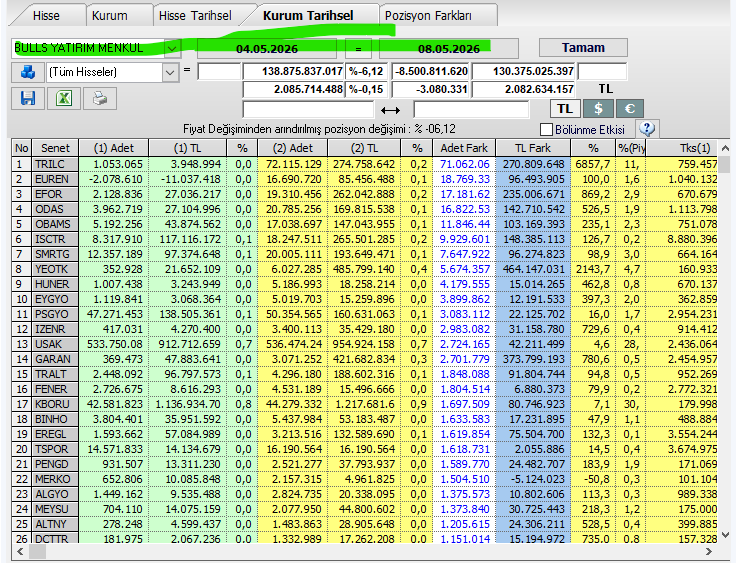Select the SMRTG stock cell
The width and height of the screenshot is (736, 563).
point(55,254)
